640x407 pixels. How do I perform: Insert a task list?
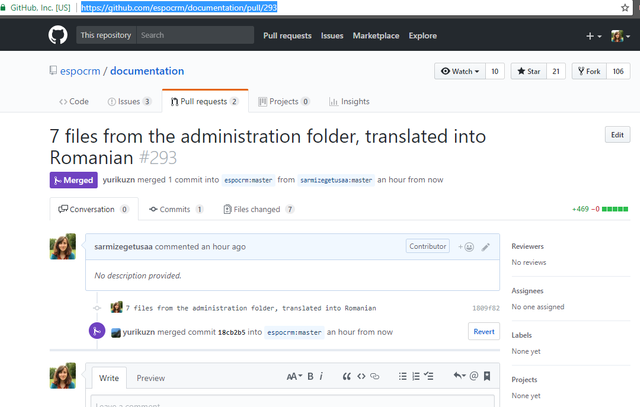pyautogui.click(x=429, y=376)
